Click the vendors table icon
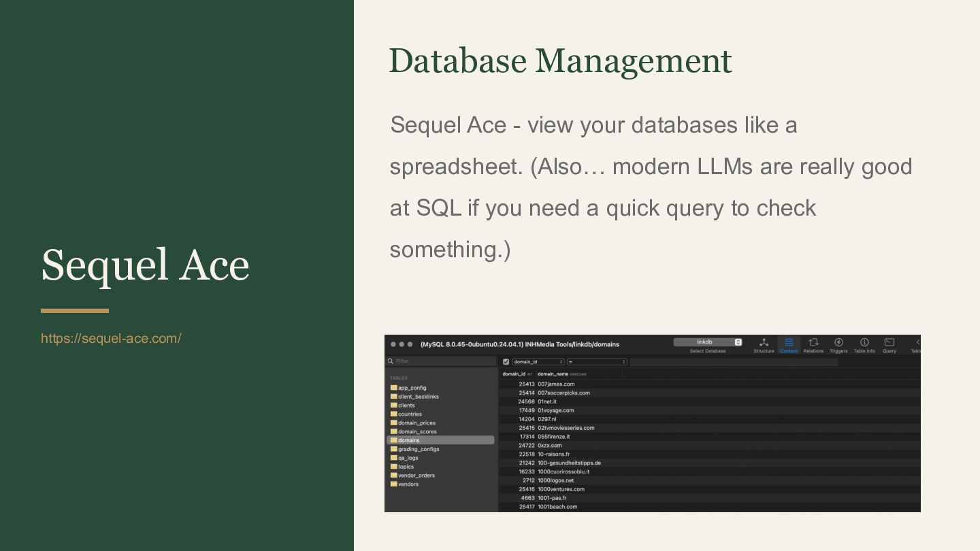 coord(393,484)
